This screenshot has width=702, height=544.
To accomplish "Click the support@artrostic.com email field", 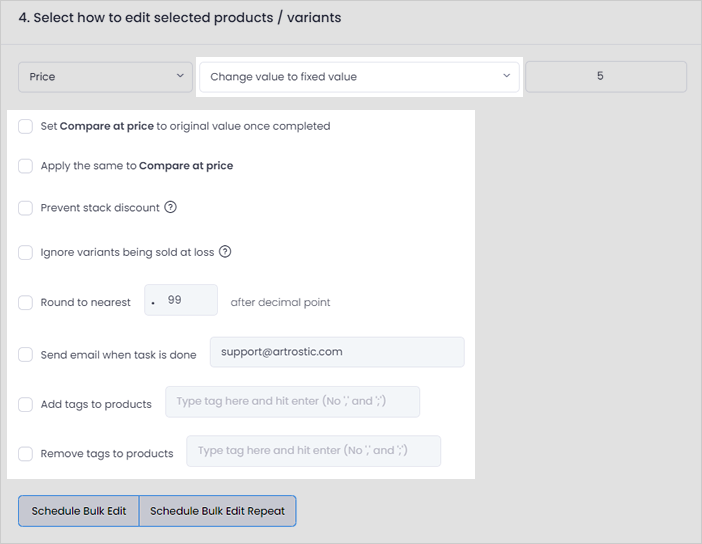I will pyautogui.click(x=337, y=352).
